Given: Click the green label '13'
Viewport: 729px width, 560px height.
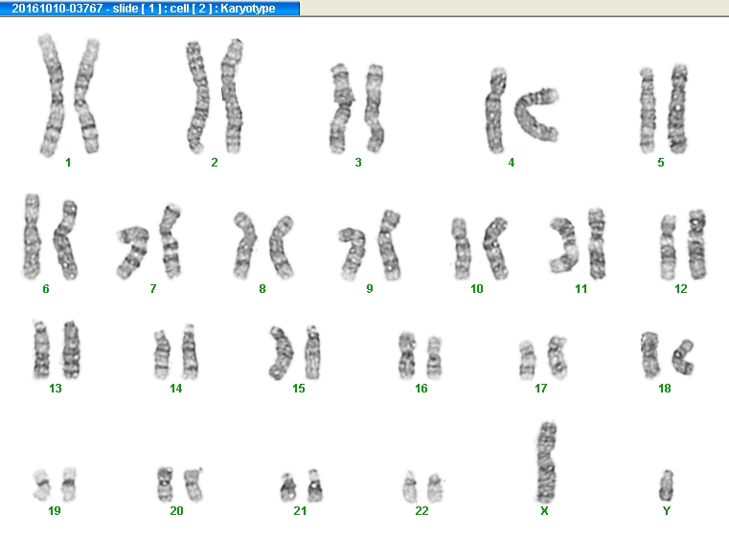Looking at the screenshot, I should point(56,389).
